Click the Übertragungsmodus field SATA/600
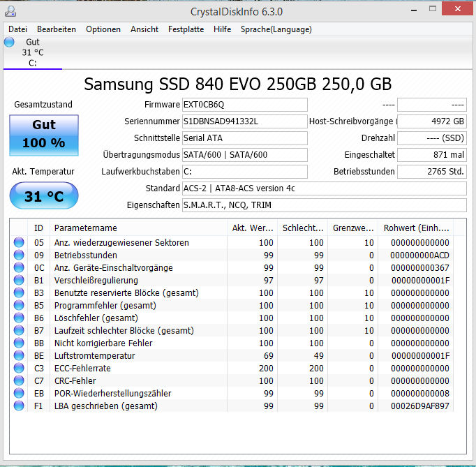 [x=245, y=155]
